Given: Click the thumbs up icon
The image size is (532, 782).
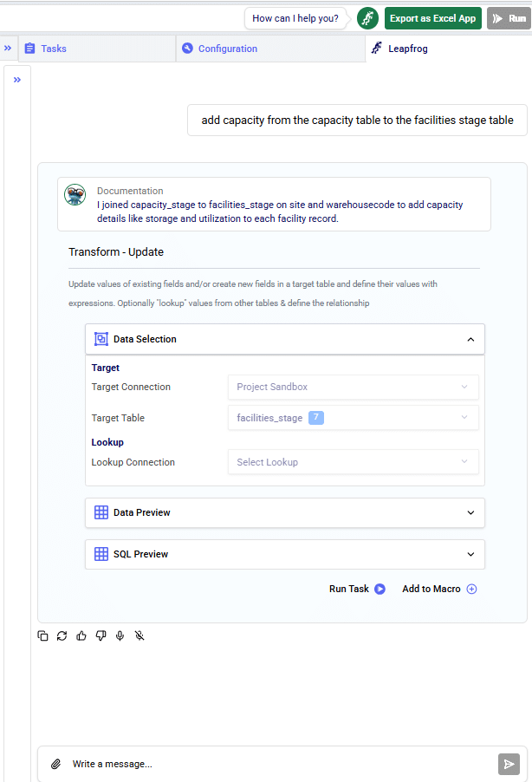Looking at the screenshot, I should click(81, 635).
